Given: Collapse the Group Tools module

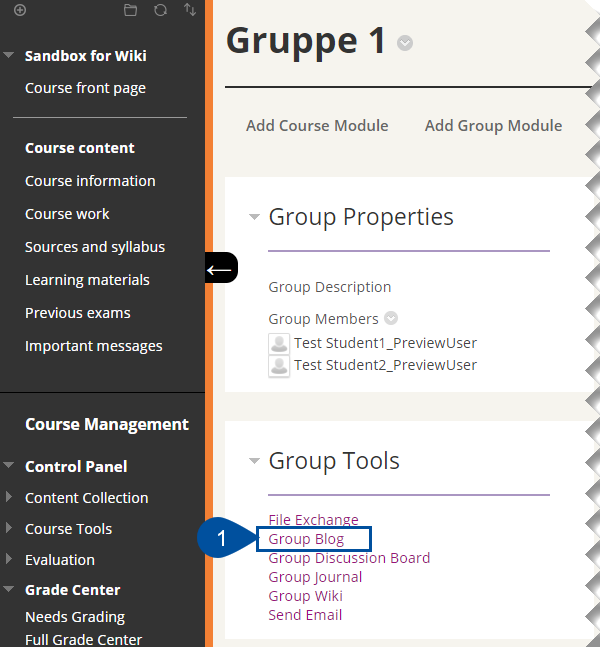Looking at the screenshot, I should click(x=255, y=460).
